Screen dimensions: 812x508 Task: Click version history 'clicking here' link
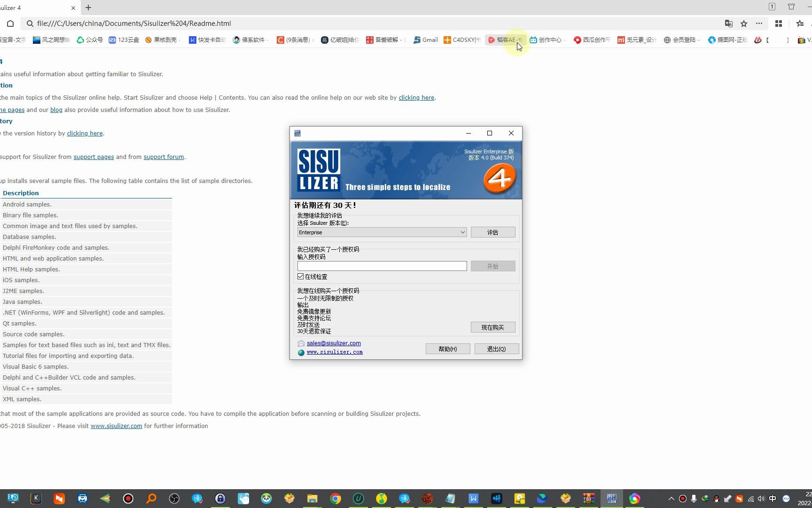(x=85, y=134)
